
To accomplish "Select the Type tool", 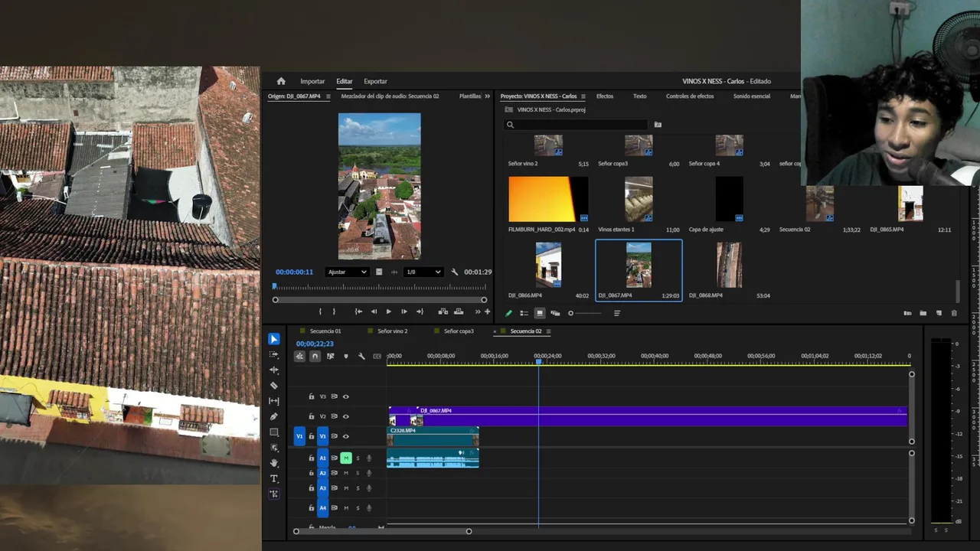I will [274, 479].
